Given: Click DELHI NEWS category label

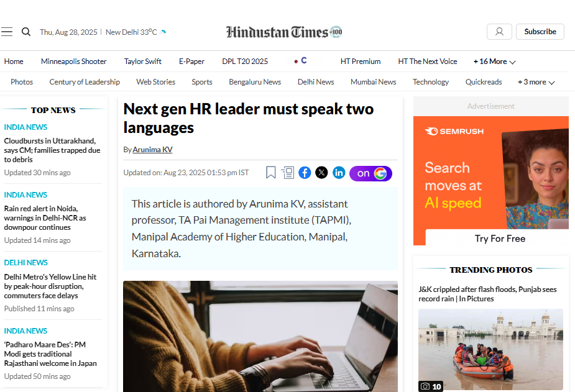Looking at the screenshot, I should point(25,263).
